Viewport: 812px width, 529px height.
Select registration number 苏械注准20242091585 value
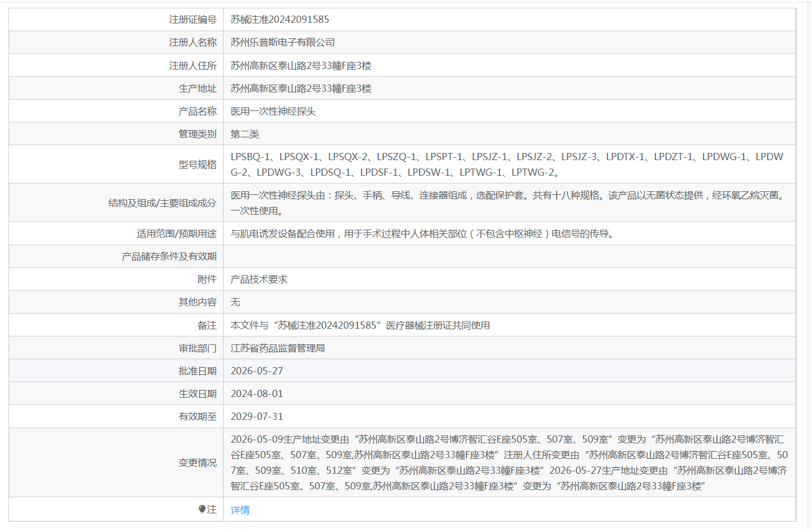[x=279, y=19]
